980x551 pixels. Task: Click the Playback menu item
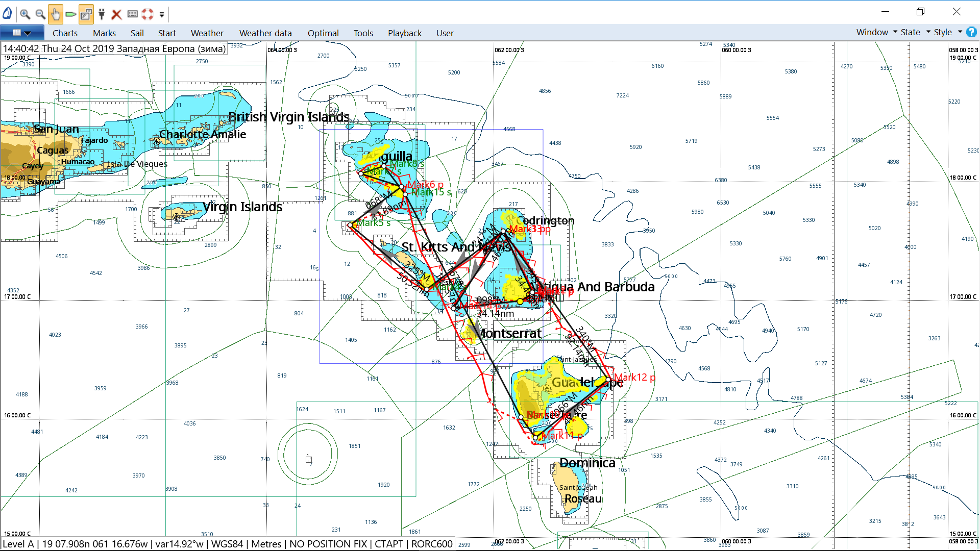405,32
